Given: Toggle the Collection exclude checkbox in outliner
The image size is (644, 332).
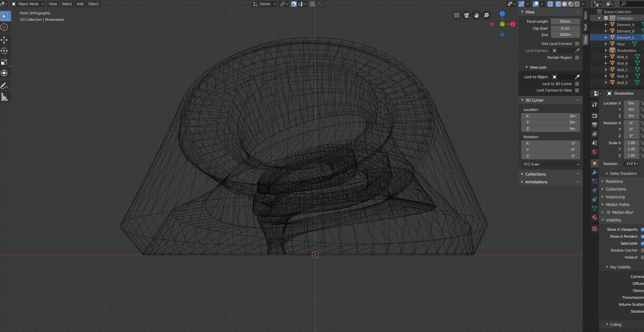Looking at the screenshot, I should 606,18.
